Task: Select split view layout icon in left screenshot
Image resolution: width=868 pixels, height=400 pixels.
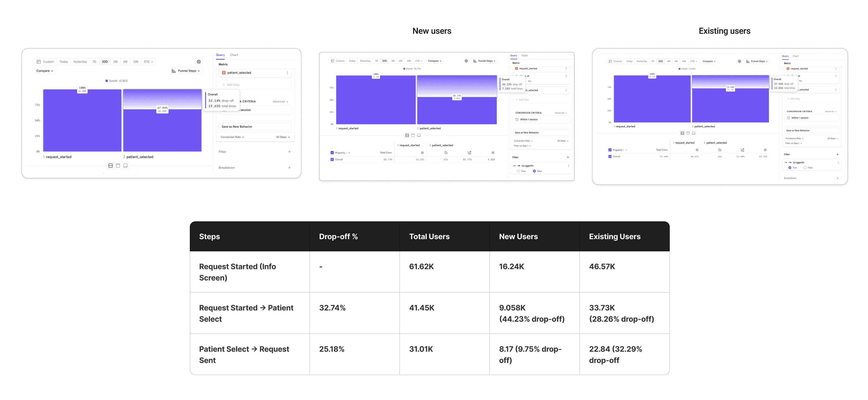Action: (x=111, y=166)
